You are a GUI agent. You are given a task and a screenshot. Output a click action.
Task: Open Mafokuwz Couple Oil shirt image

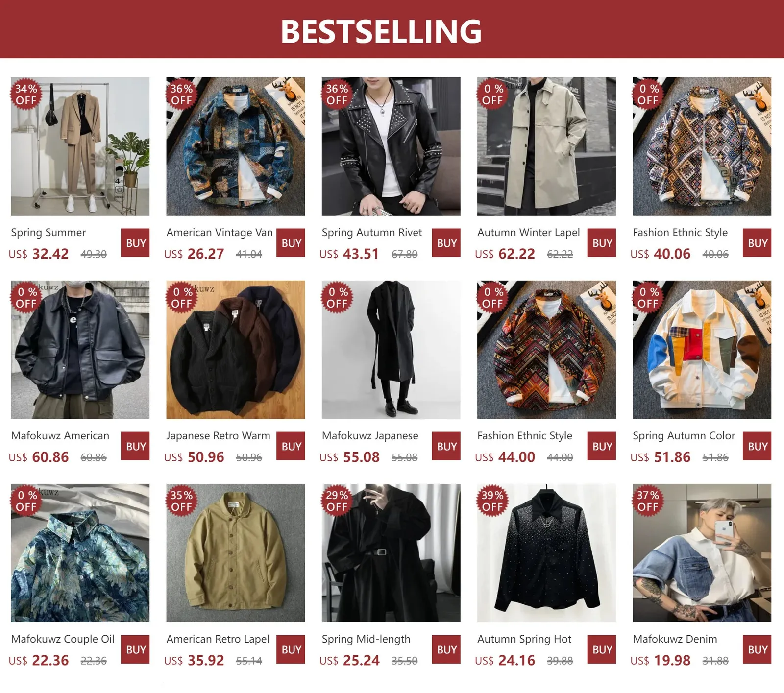[80, 553]
